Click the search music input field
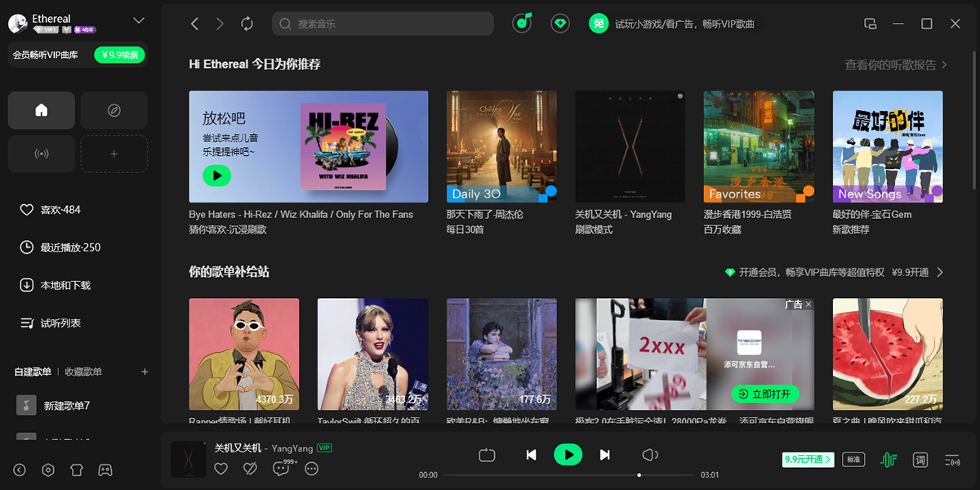 click(x=383, y=24)
